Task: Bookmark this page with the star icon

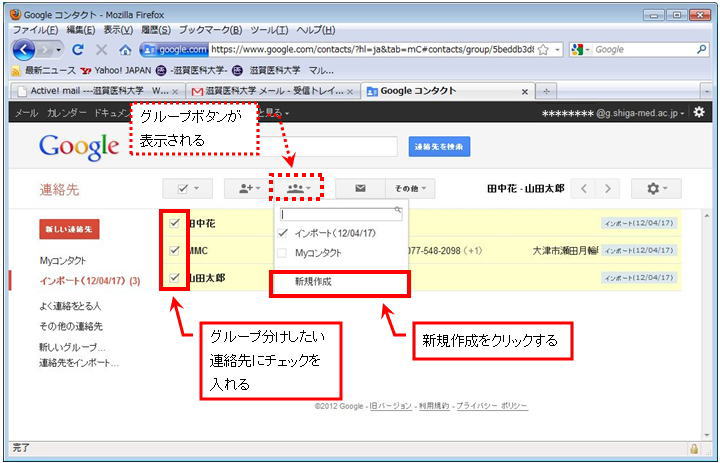Action: 543,50
